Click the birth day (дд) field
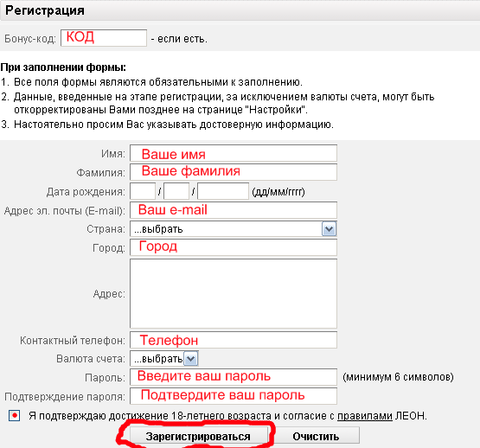 [x=143, y=191]
